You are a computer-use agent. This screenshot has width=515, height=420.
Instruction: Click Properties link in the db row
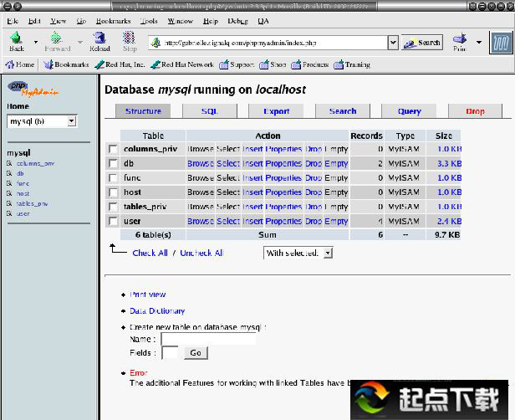click(x=283, y=163)
